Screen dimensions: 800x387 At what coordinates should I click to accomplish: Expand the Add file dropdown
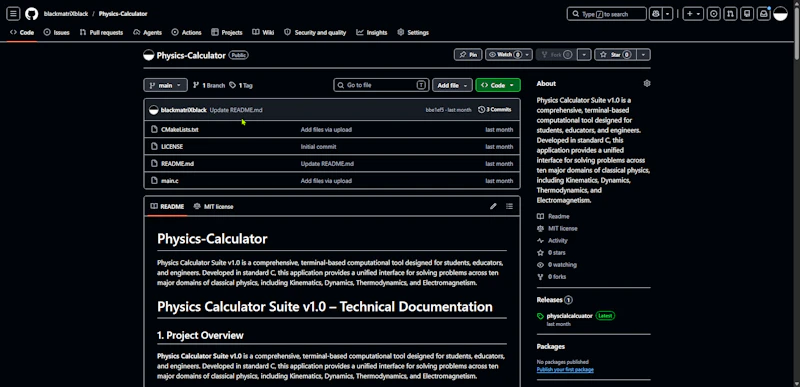452,85
